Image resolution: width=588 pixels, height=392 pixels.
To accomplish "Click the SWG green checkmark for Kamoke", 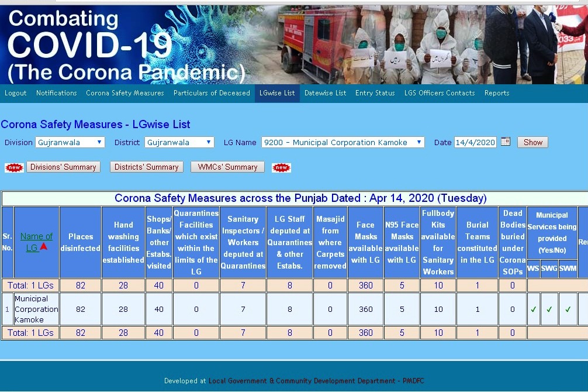I will point(549,310).
